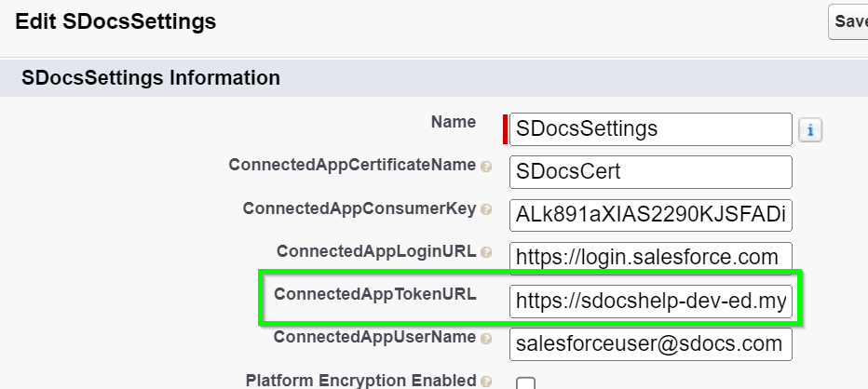Click the 'SDocsSettings Information' section header
Screen dimensions: 868x389
click(x=151, y=78)
